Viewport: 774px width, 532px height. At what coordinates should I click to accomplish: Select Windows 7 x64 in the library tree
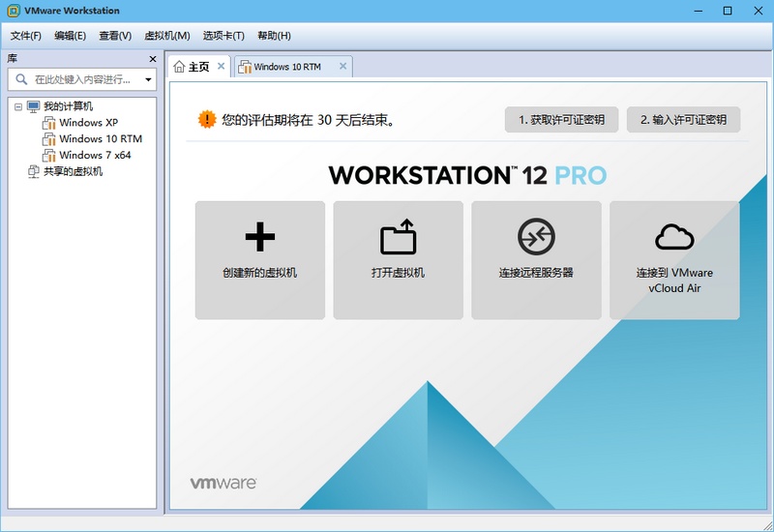coord(95,155)
